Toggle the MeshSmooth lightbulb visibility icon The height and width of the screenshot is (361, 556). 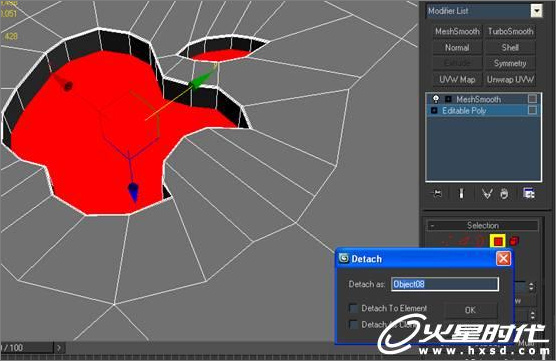tap(436, 99)
